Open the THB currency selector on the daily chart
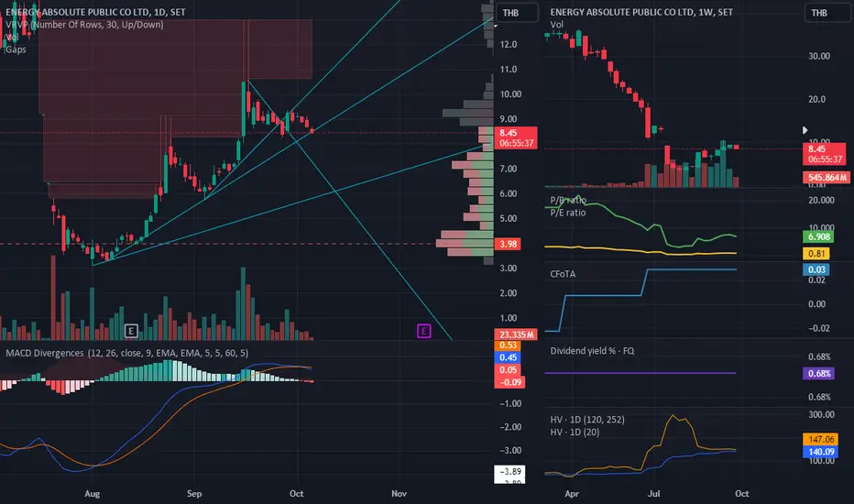This screenshot has width=854, height=504. 516,13
